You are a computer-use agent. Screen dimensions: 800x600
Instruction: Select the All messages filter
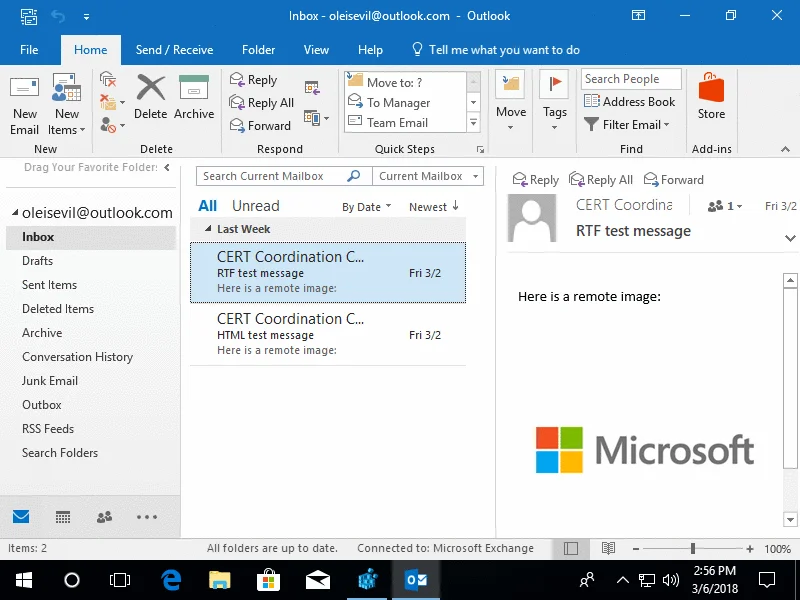[206, 205]
